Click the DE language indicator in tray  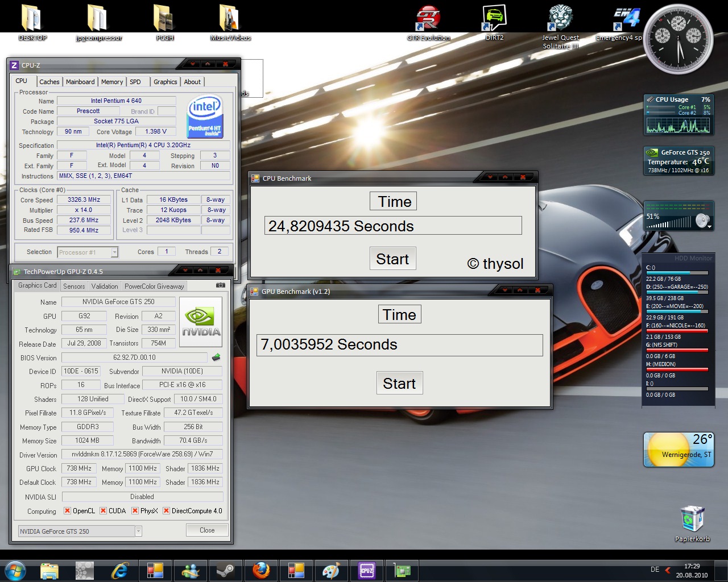tap(655, 569)
